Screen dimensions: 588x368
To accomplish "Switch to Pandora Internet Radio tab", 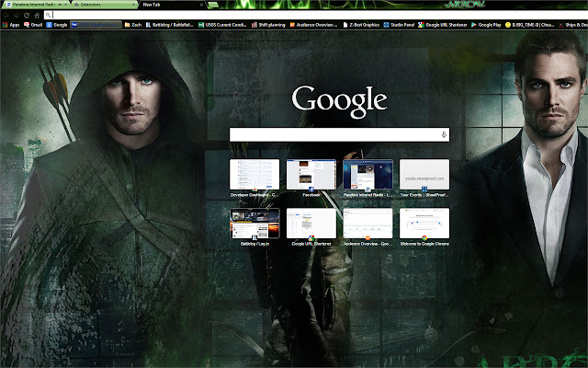I will [x=34, y=5].
